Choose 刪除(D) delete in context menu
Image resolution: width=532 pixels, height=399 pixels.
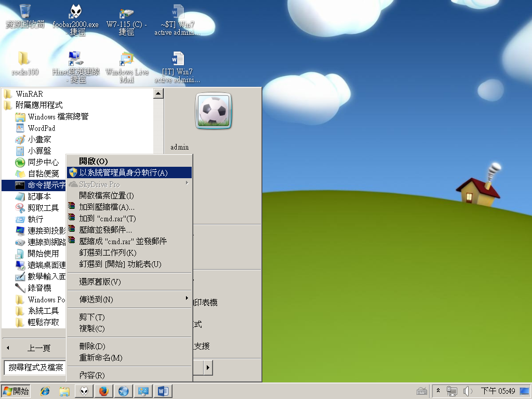pyautogui.click(x=129, y=347)
